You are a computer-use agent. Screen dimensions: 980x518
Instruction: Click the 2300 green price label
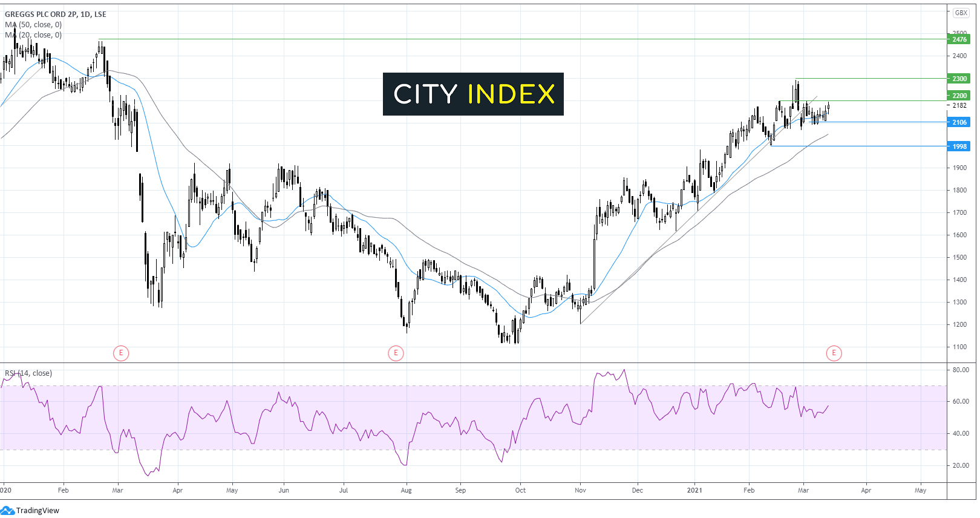(959, 79)
